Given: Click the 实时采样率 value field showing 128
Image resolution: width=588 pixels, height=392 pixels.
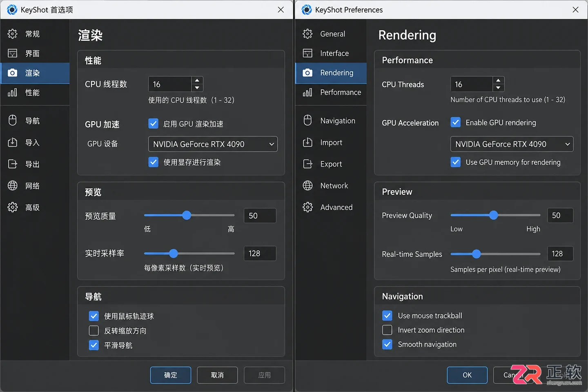Looking at the screenshot, I should [260, 254].
